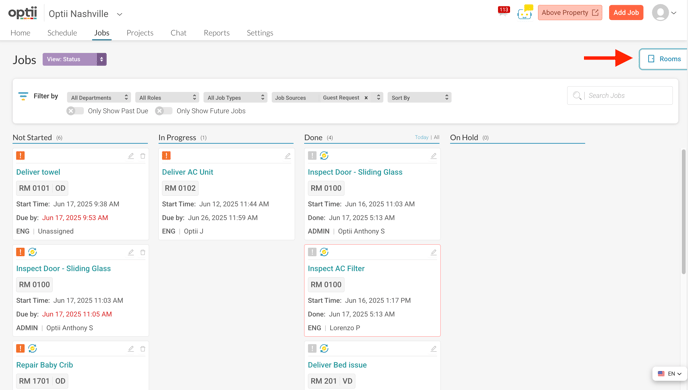Open the View: Status dropdown
The width and height of the screenshot is (688, 390).
75,59
